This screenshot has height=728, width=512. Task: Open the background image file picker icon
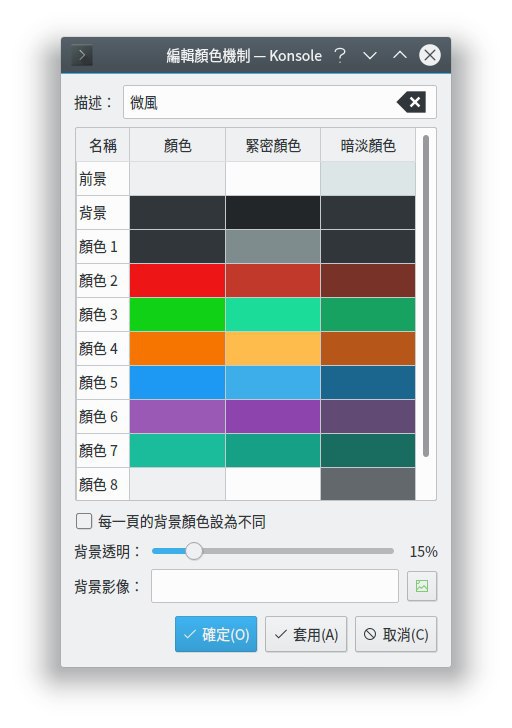click(422, 586)
